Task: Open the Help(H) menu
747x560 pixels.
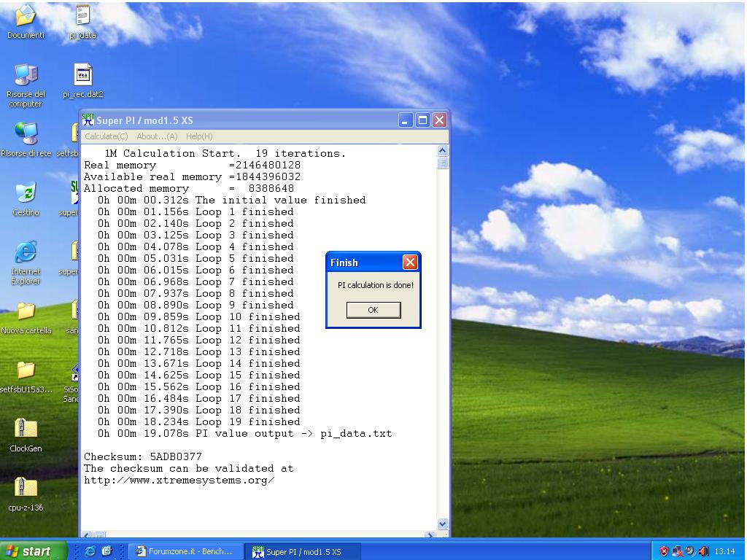Action: click(199, 136)
